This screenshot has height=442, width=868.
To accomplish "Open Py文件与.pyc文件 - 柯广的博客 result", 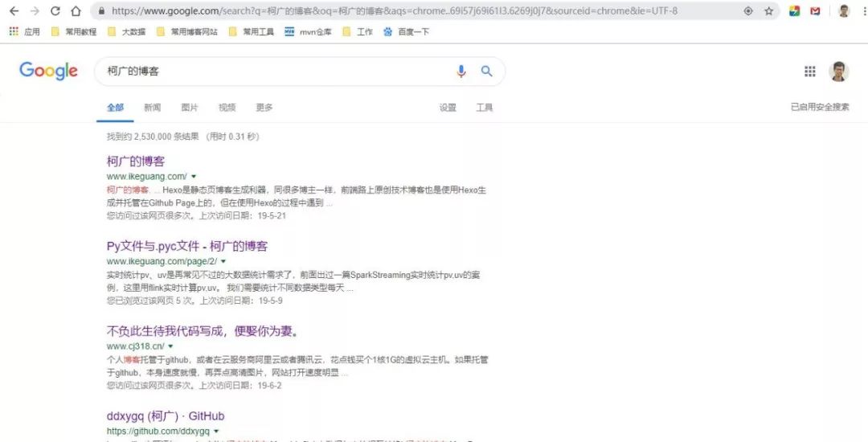I will tap(187, 246).
